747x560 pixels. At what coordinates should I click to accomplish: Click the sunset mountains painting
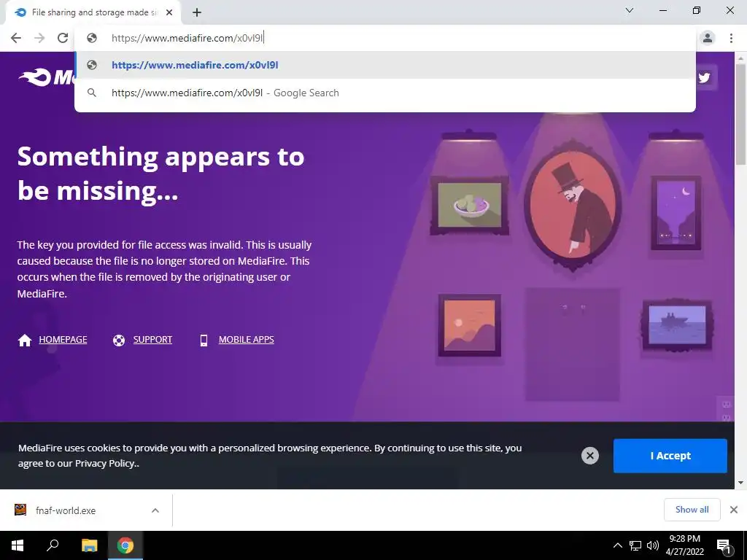(470, 325)
